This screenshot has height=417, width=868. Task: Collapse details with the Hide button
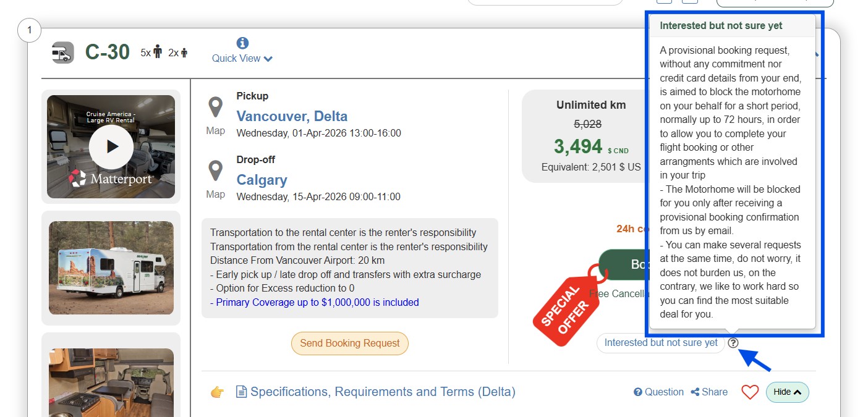[x=787, y=392]
